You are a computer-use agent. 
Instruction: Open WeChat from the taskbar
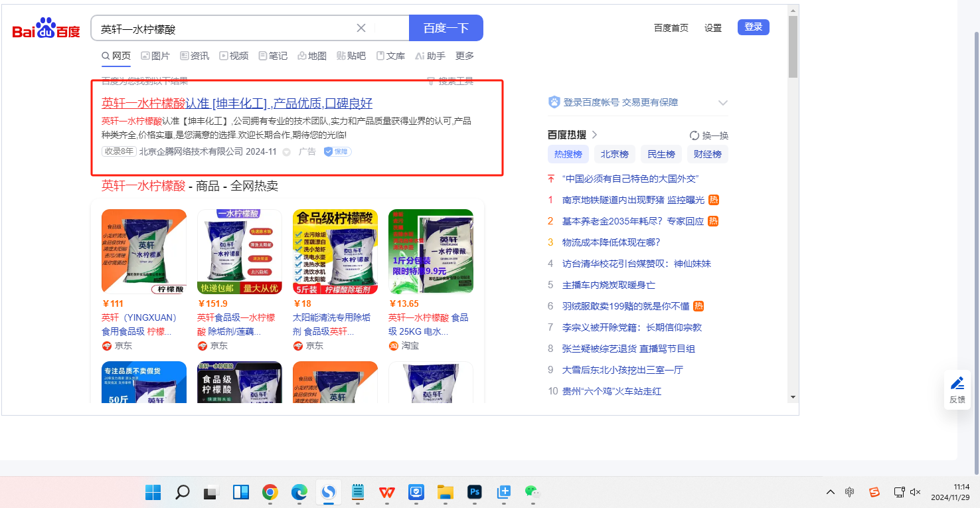532,492
